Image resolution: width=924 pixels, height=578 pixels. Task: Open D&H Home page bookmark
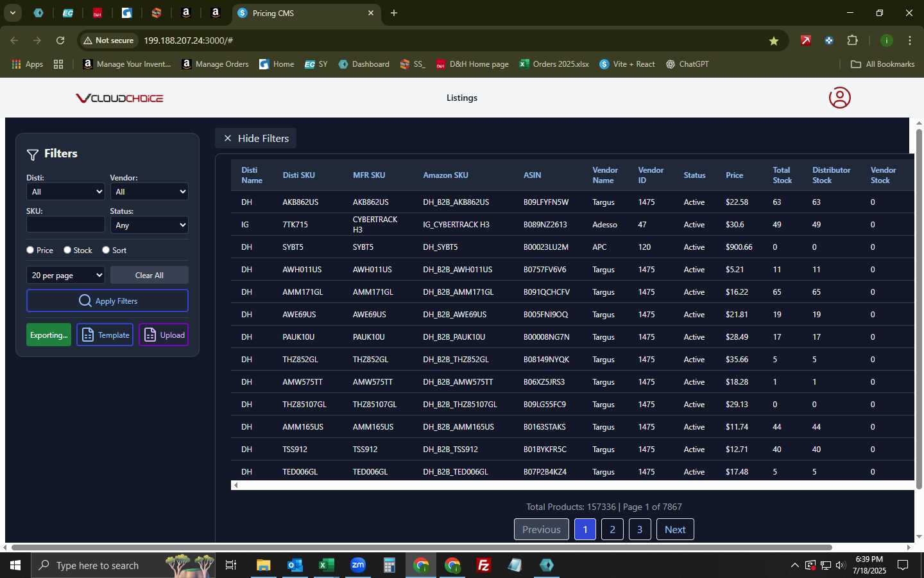[x=472, y=64]
